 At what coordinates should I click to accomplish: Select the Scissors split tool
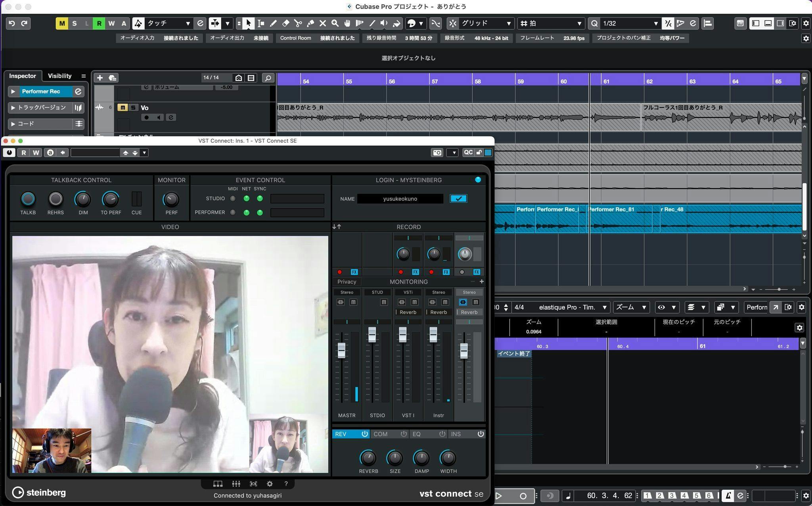[298, 23]
